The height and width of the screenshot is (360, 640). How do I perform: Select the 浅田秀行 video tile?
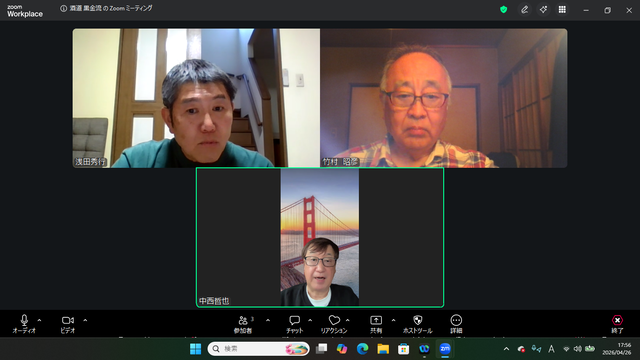click(196, 98)
